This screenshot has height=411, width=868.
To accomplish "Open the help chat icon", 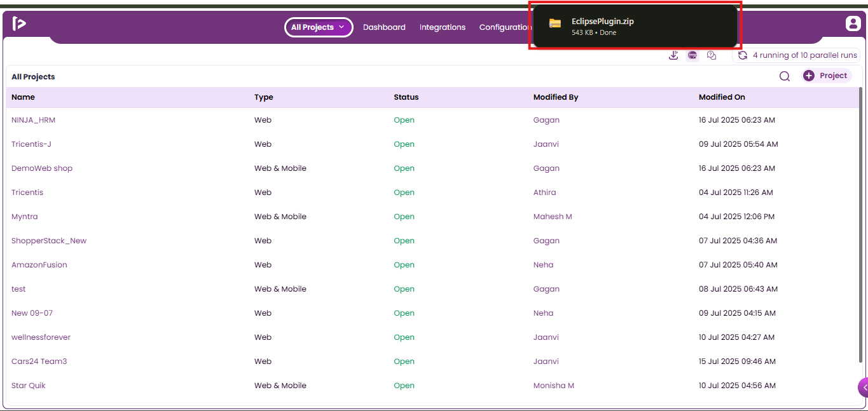I will coord(712,55).
